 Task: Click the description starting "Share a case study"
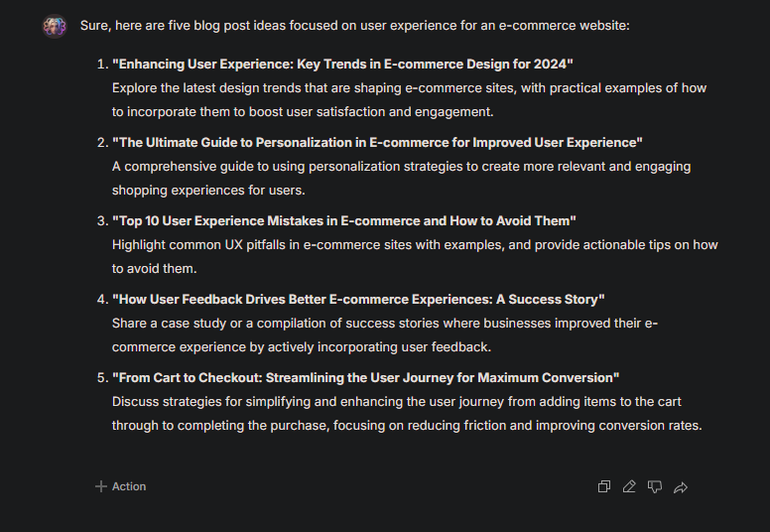pyautogui.click(x=385, y=335)
